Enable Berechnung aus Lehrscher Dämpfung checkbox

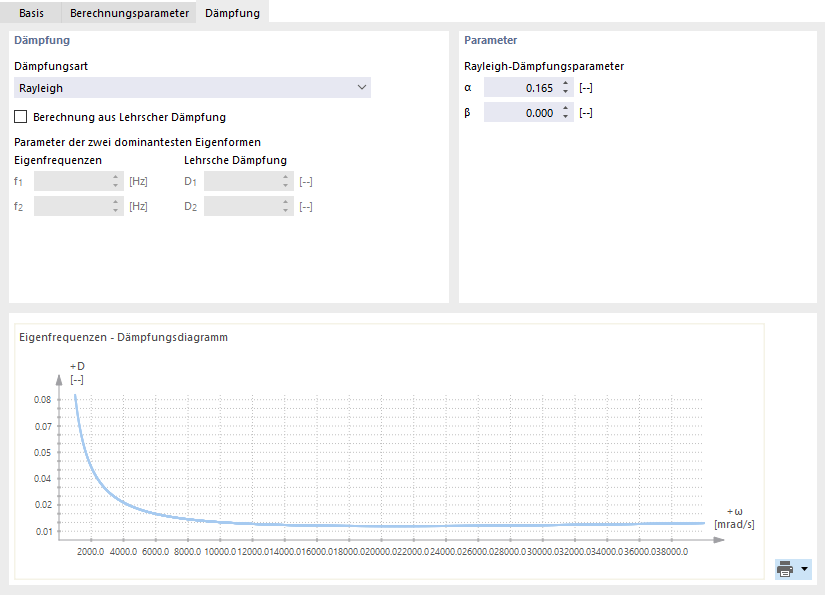[x=21, y=117]
